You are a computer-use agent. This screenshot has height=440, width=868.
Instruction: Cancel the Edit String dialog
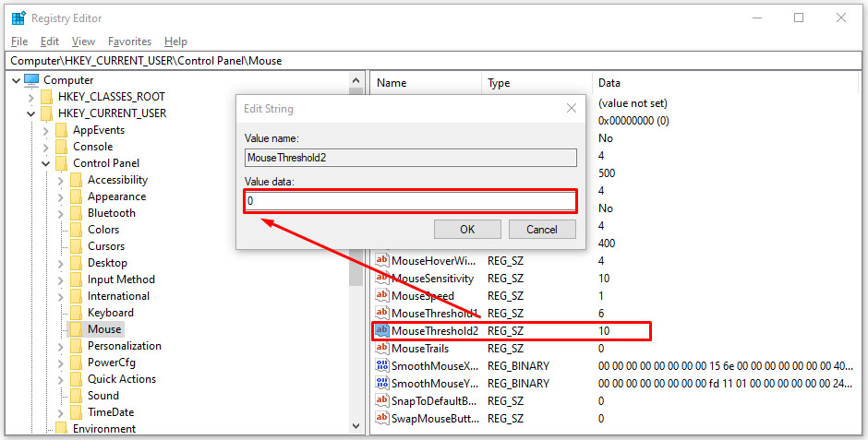(x=542, y=230)
